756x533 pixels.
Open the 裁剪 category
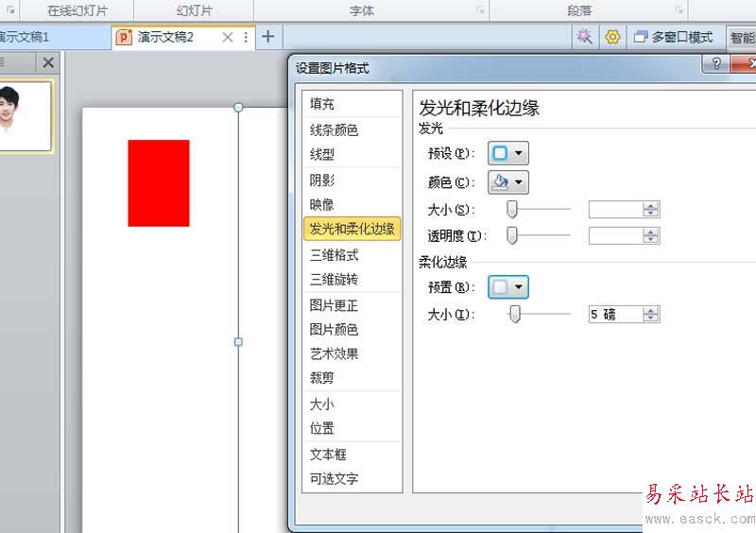[352, 378]
